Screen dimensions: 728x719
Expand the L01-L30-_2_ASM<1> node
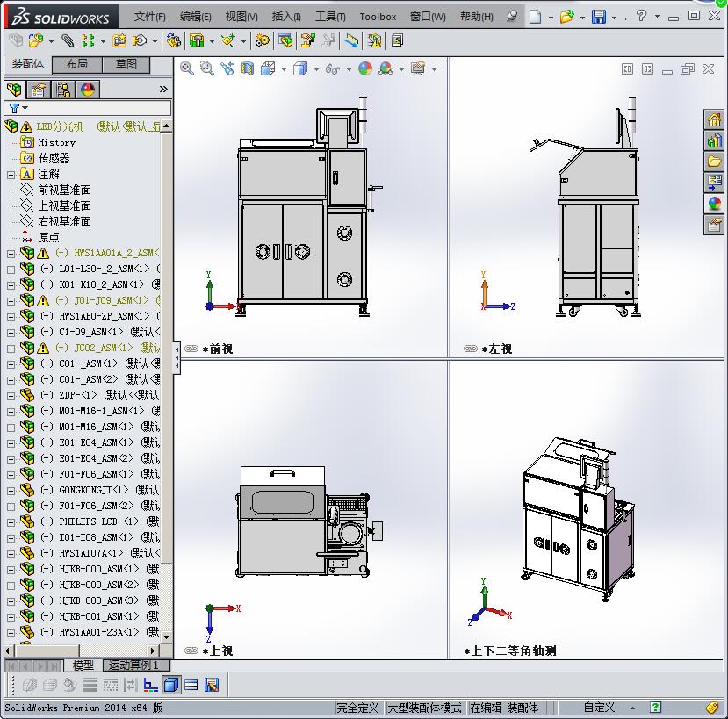(11, 270)
